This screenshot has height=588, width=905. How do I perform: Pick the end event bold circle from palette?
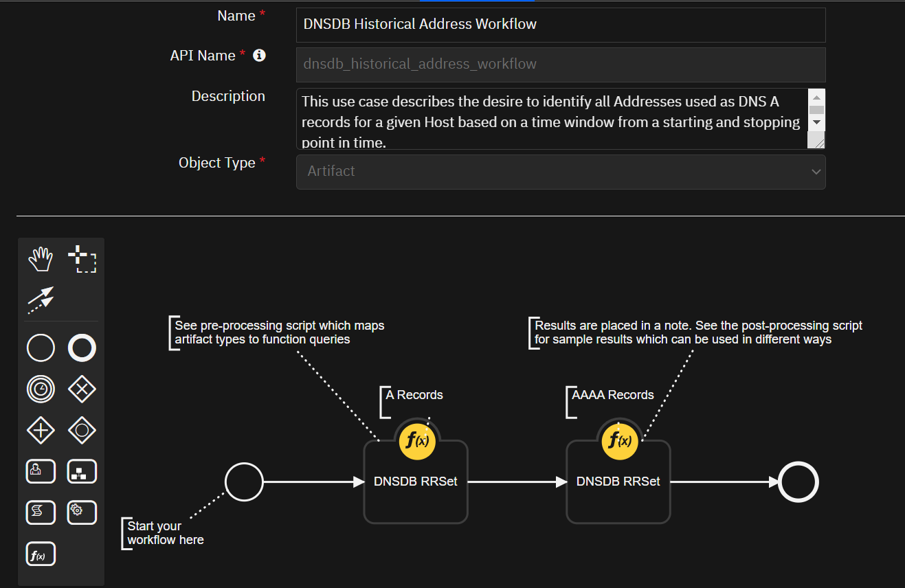(x=82, y=348)
